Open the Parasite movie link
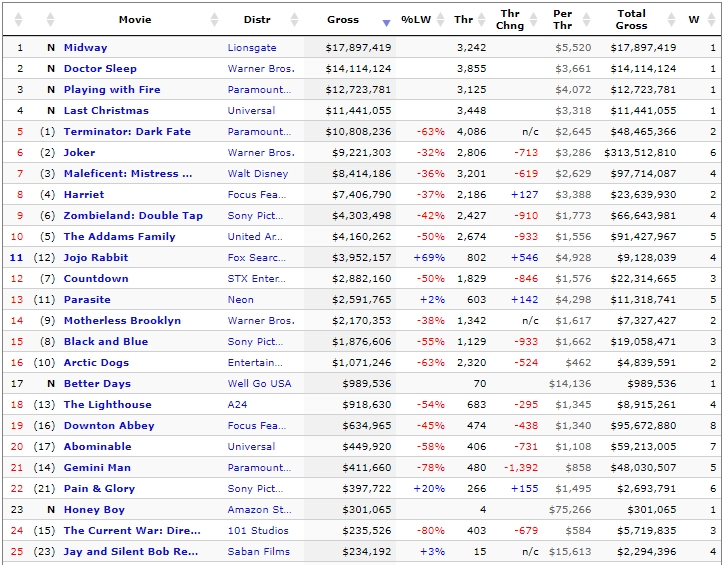Image resolution: width=724 pixels, height=565 pixels. pos(87,300)
